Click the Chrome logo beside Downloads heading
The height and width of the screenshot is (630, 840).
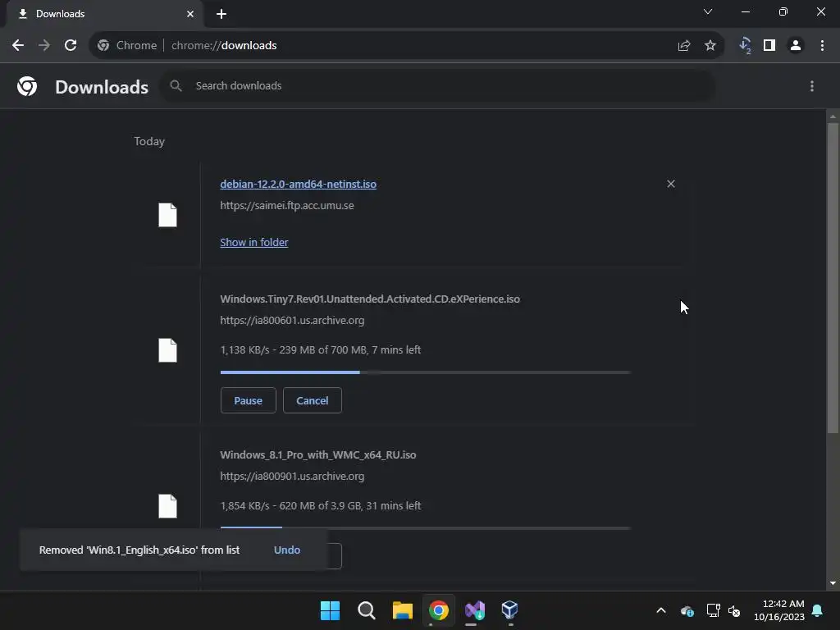pos(27,86)
